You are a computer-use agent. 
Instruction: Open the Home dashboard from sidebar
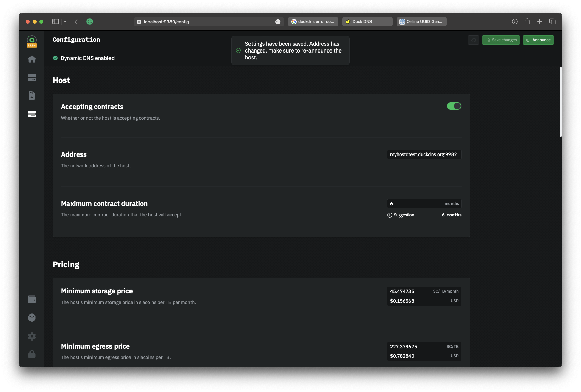(32, 59)
